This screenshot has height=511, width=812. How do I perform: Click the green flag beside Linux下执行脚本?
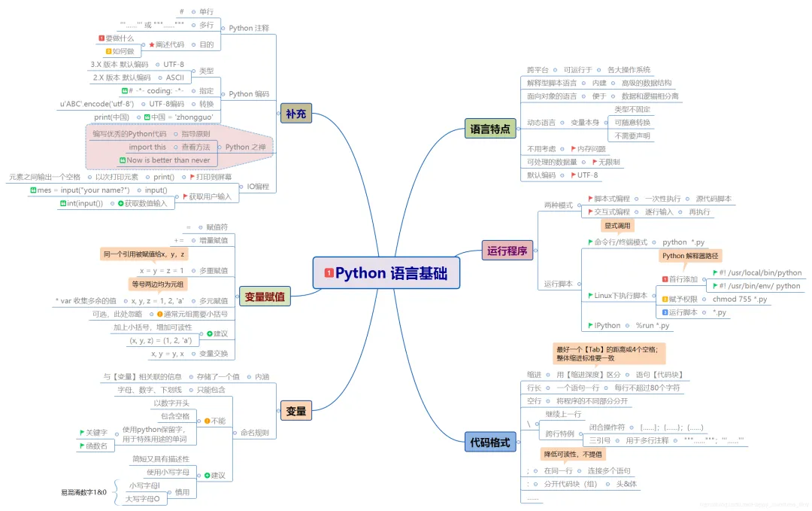click(x=590, y=296)
